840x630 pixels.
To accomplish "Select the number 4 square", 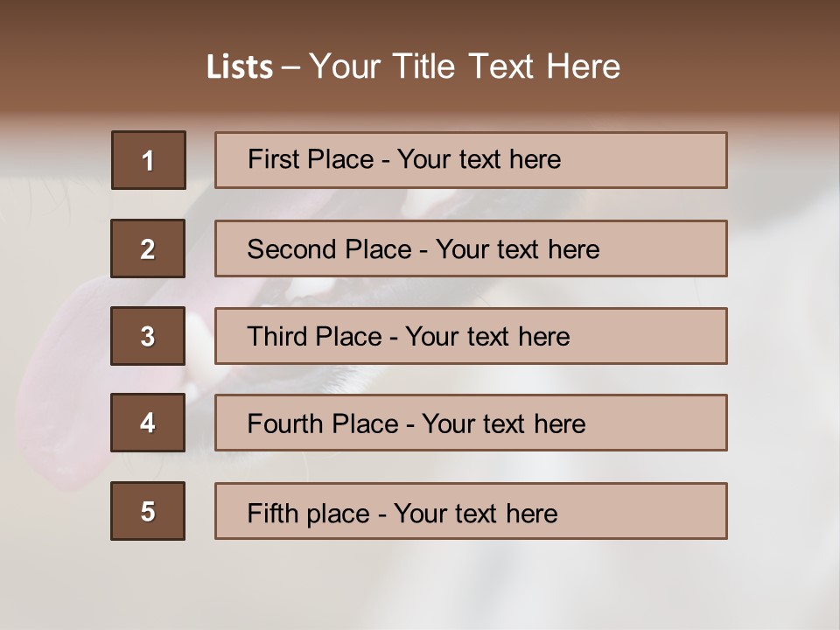I will [148, 423].
